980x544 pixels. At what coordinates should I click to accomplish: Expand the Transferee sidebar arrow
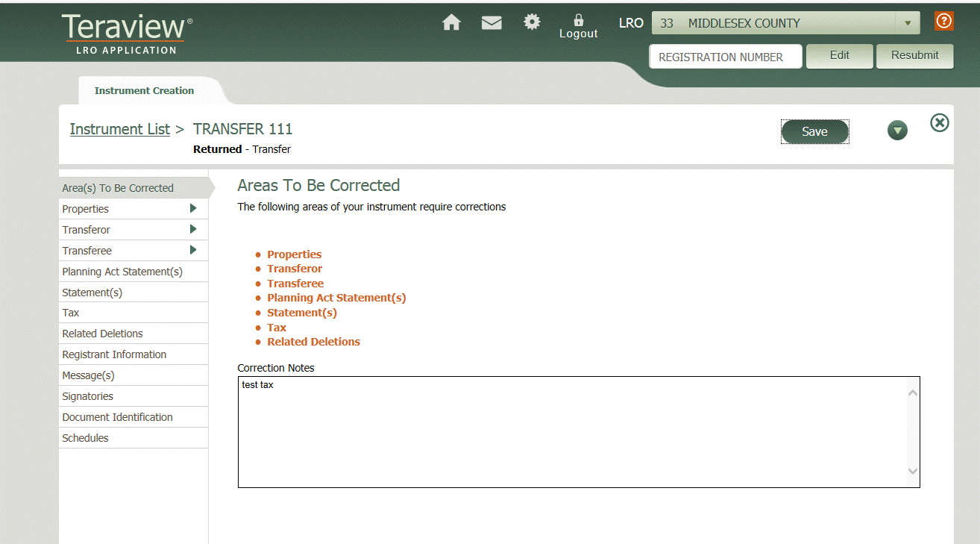[193, 250]
